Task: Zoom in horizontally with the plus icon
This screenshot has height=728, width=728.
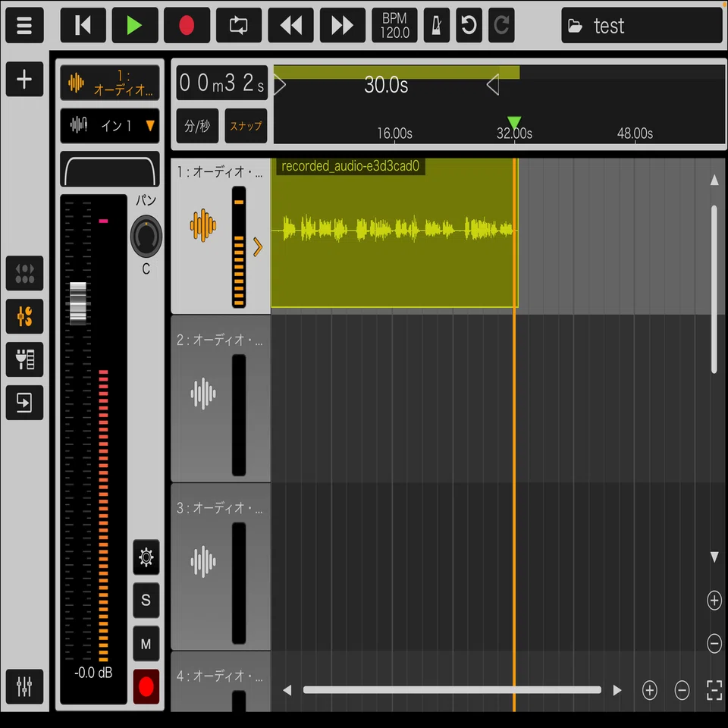Action: 650,690
